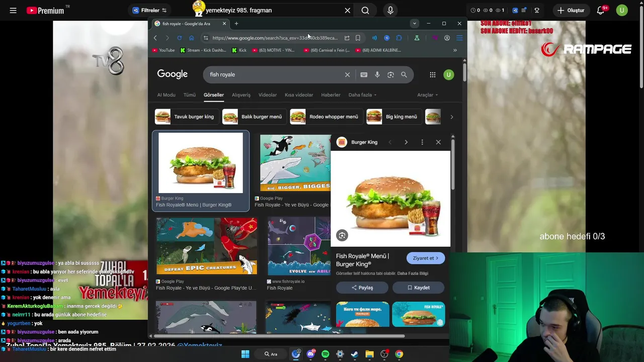Expand the Araçlar tools dropdown
Screen dimensions: 644x362
427,95
